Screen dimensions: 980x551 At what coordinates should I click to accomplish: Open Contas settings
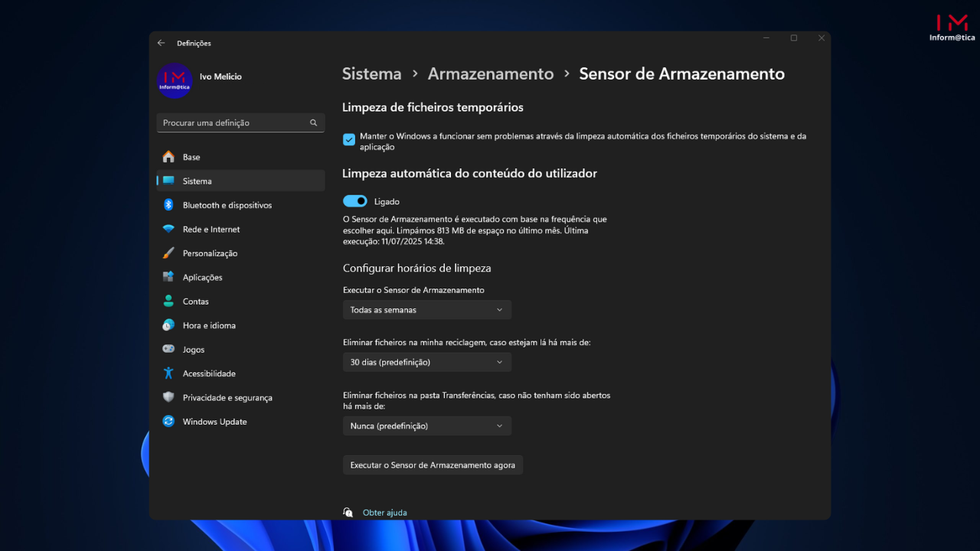pyautogui.click(x=240, y=302)
